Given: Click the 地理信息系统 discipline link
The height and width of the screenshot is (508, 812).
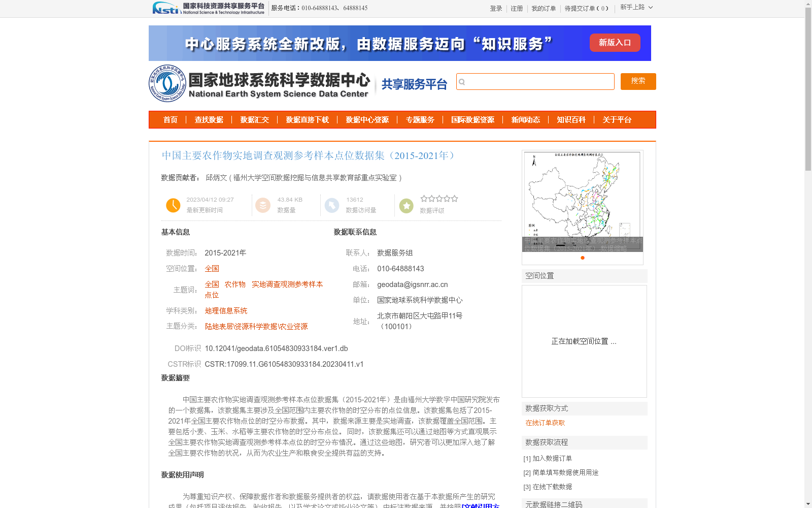Looking at the screenshot, I should point(226,311).
